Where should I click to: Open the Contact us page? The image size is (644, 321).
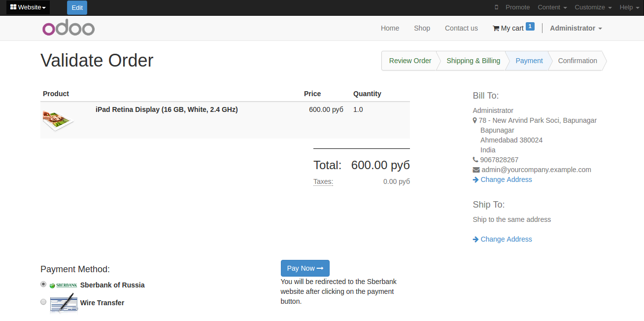pyautogui.click(x=461, y=28)
